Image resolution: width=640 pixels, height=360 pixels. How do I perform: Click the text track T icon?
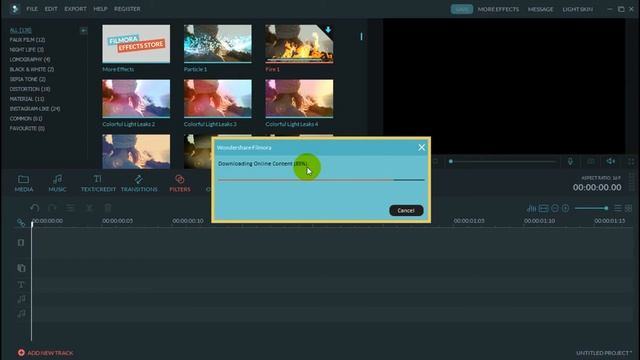[x=21, y=284]
